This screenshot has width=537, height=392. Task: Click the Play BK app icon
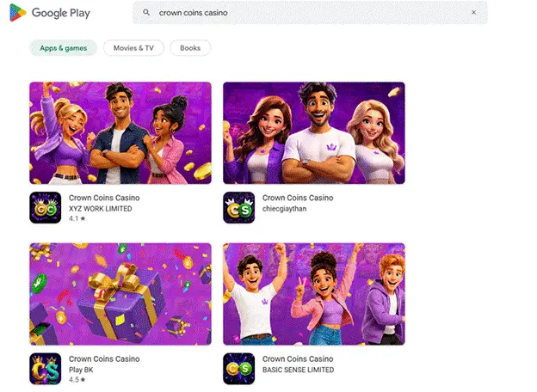(46, 369)
